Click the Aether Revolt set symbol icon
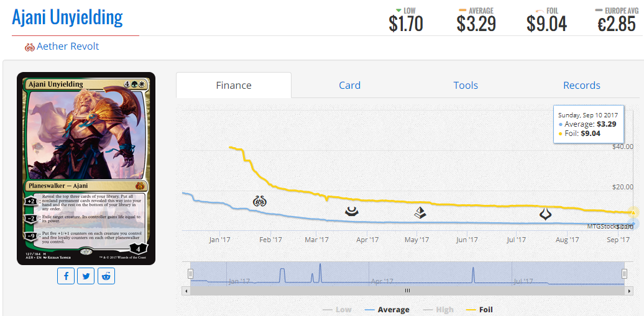Screen dimensions: 644x316 pos(30,47)
